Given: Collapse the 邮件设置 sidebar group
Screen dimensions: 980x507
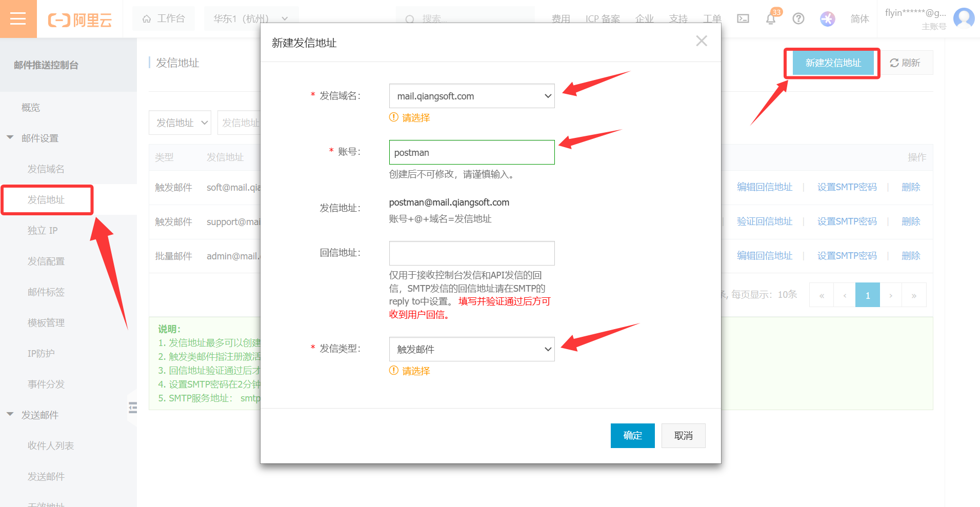Looking at the screenshot, I should 10,138.
